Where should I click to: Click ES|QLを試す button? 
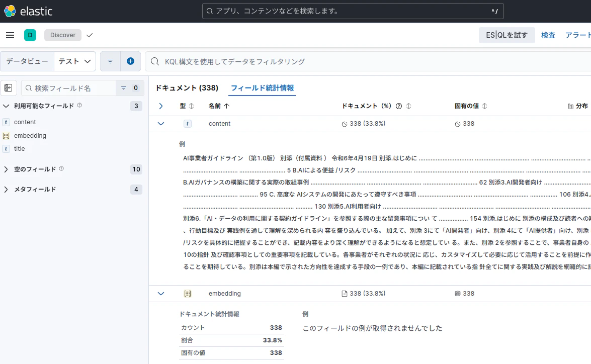point(506,35)
